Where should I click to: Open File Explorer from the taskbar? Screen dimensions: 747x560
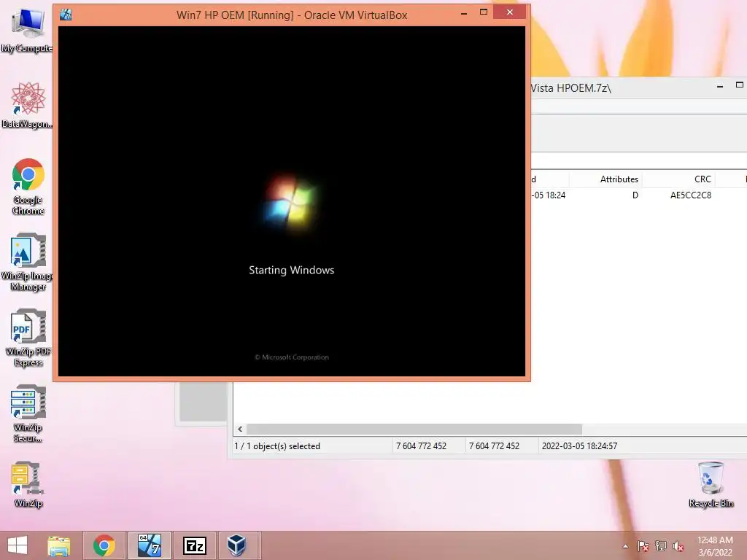(59, 545)
